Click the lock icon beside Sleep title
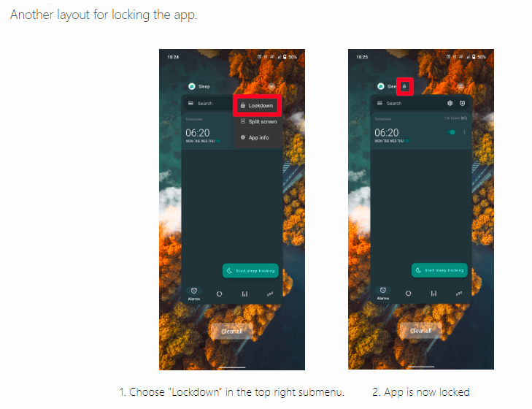This screenshot has height=409, width=532. pyautogui.click(x=404, y=86)
